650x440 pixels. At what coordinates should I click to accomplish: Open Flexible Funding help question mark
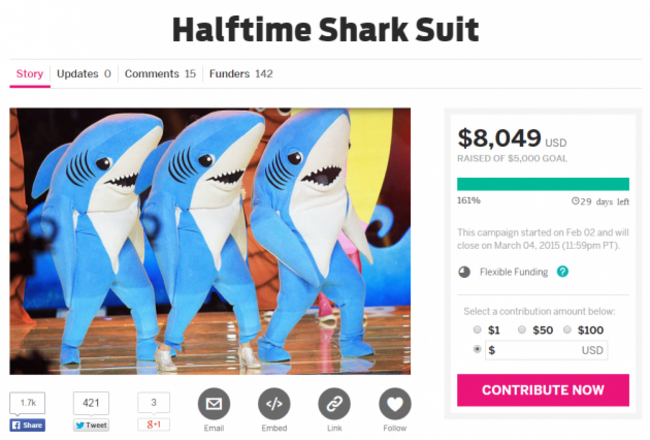point(563,272)
